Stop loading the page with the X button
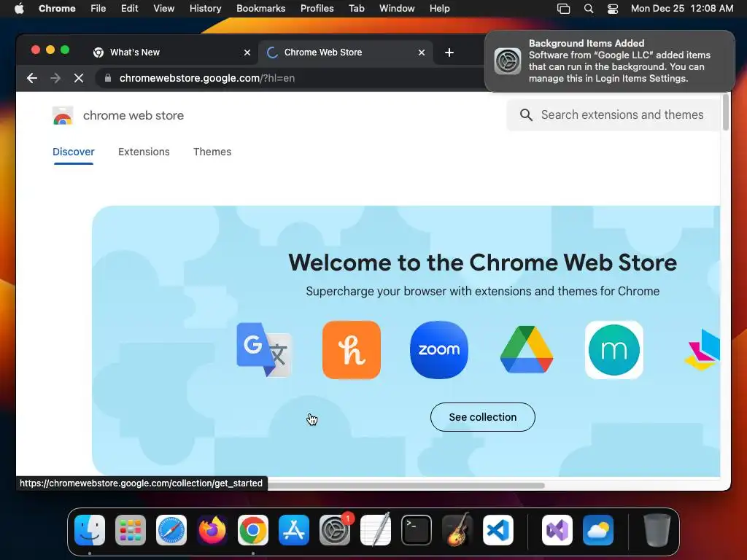The width and height of the screenshot is (747, 560). pos(79,78)
